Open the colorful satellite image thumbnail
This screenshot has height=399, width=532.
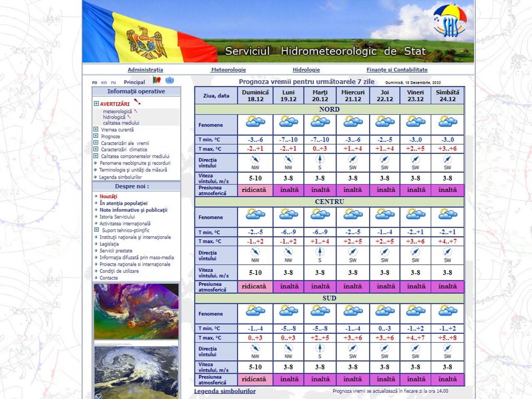[x=136, y=311]
